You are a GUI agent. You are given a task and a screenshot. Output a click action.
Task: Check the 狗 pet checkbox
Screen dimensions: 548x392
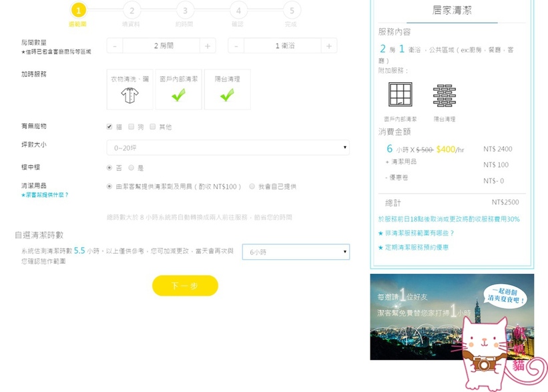(131, 127)
